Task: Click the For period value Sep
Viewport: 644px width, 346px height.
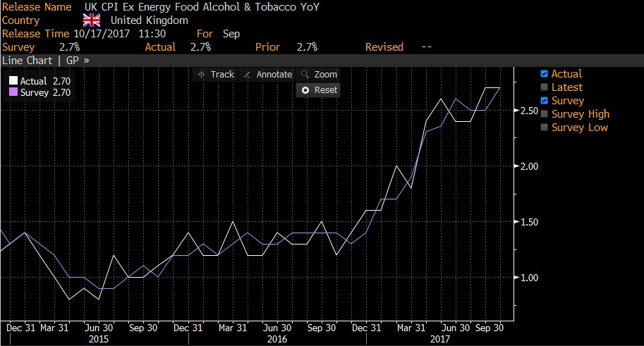Action: pyautogui.click(x=231, y=34)
